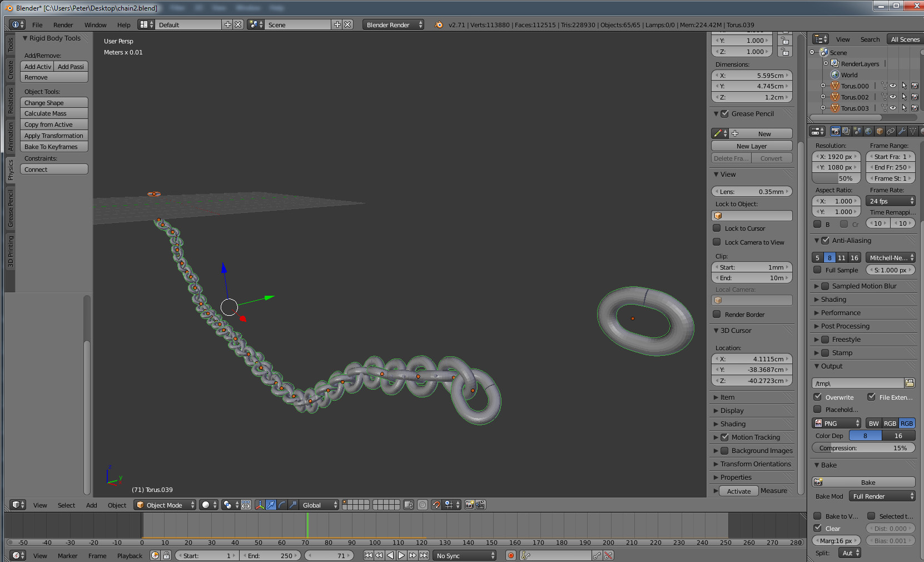
Task: Click the Connect constraints button
Action: [54, 170]
